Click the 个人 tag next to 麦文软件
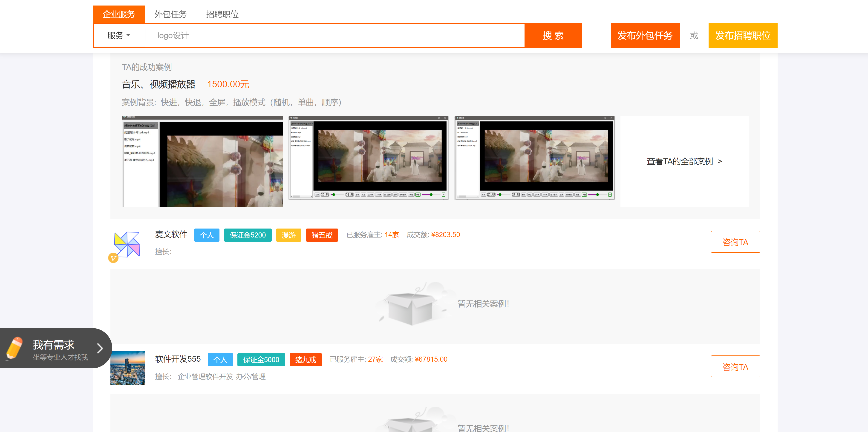Image resolution: width=868 pixels, height=432 pixels. pos(207,235)
